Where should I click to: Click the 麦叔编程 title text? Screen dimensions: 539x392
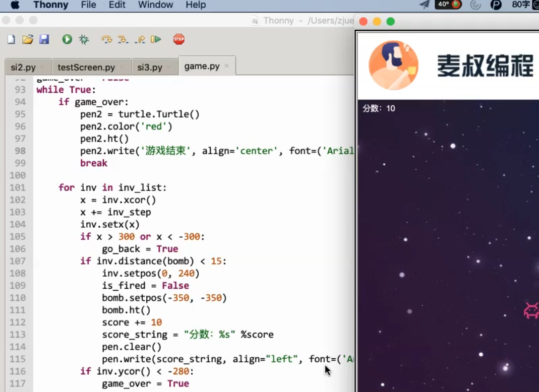[485, 66]
